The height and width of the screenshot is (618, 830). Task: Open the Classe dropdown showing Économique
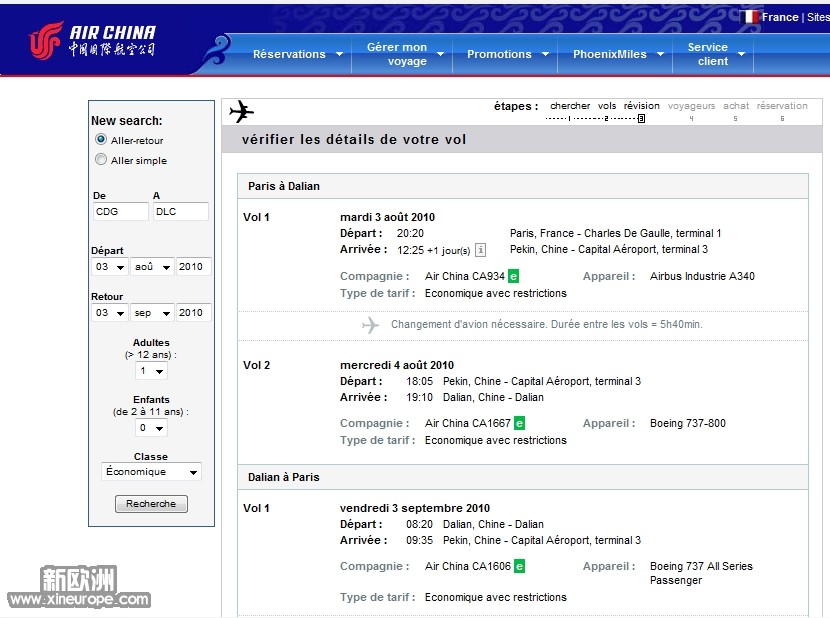pyautogui.click(x=151, y=472)
